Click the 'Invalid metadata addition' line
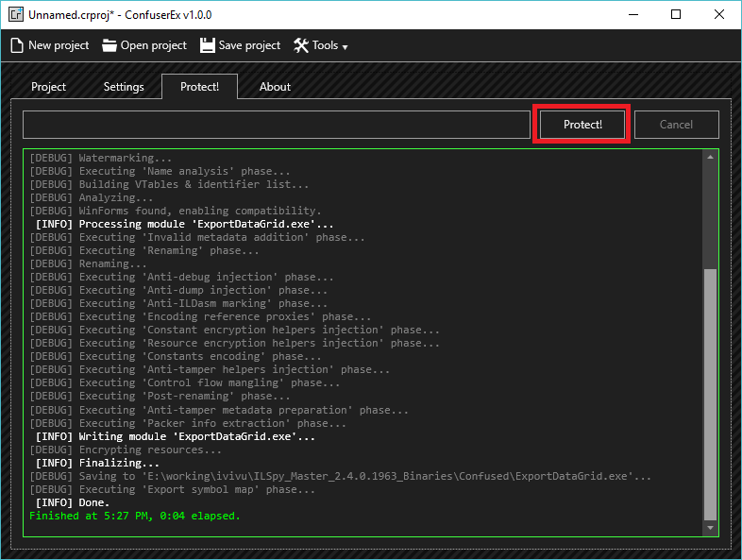Image resolution: width=742 pixels, height=560 pixels. (197, 237)
